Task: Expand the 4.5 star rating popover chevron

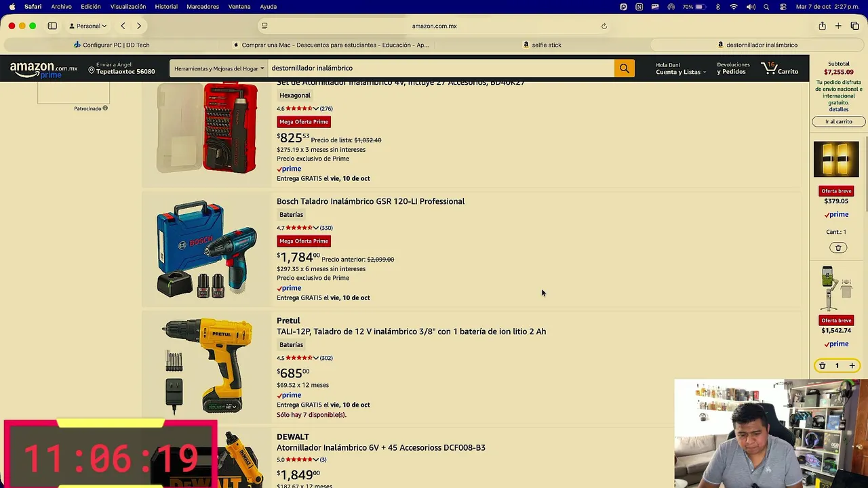Action: (x=315, y=358)
